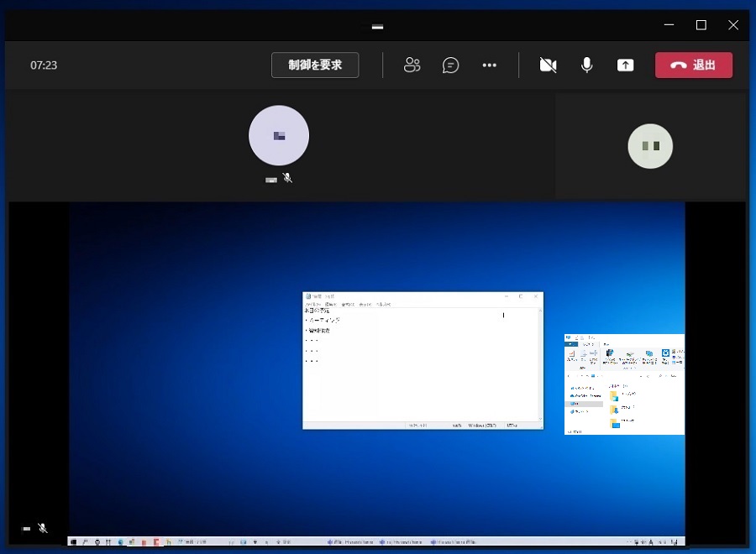Close the Teams meeting window
The width and height of the screenshot is (756, 554).
[x=733, y=25]
